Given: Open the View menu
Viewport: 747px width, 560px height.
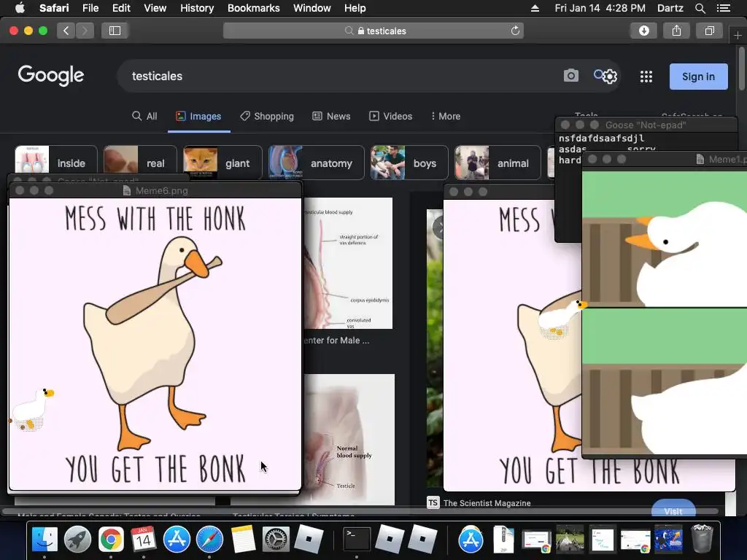Looking at the screenshot, I should tap(155, 8).
